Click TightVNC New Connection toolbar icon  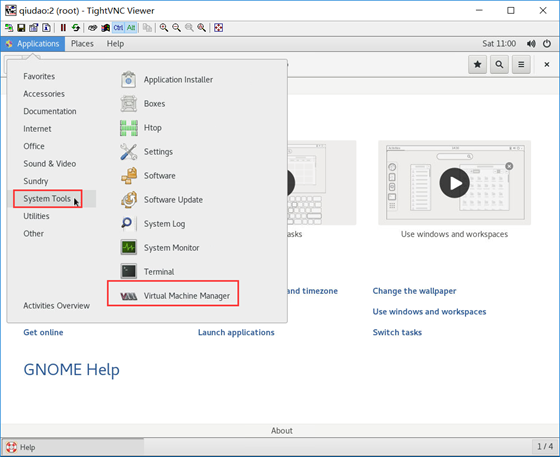tap(9, 28)
